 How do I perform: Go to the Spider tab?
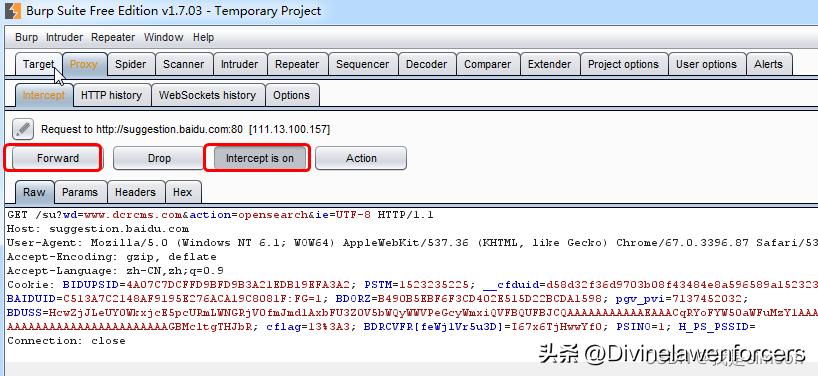[130, 65]
